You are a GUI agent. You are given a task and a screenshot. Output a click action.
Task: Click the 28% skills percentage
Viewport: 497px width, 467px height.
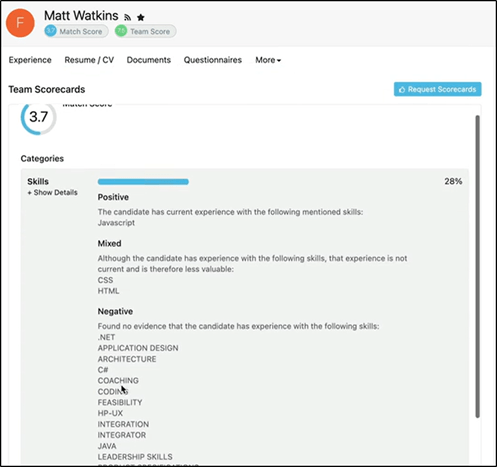(453, 181)
